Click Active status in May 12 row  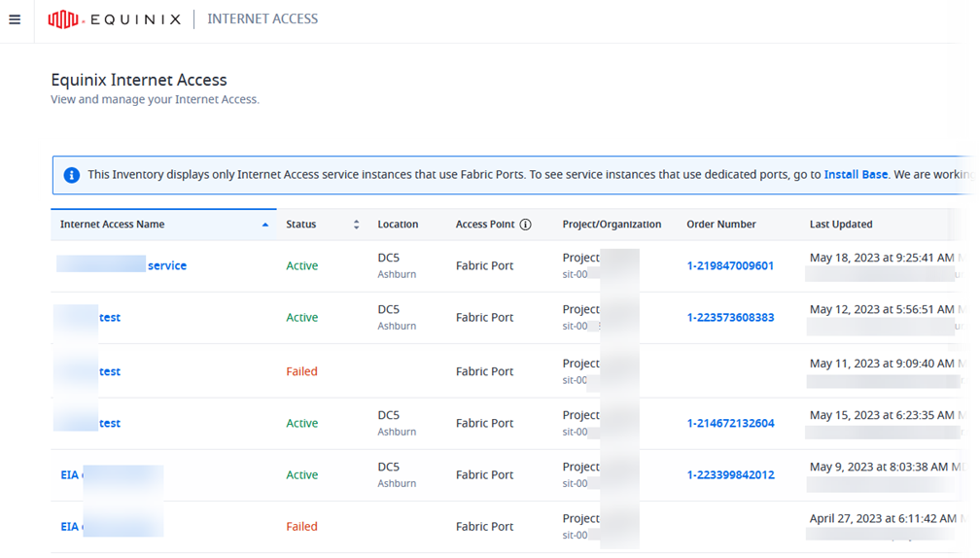(x=301, y=318)
